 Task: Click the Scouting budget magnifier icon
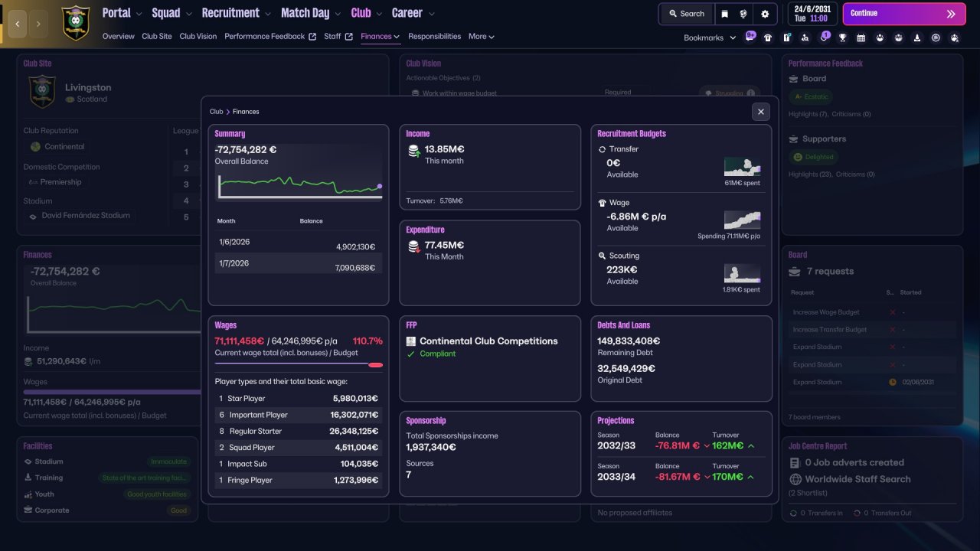coord(602,256)
